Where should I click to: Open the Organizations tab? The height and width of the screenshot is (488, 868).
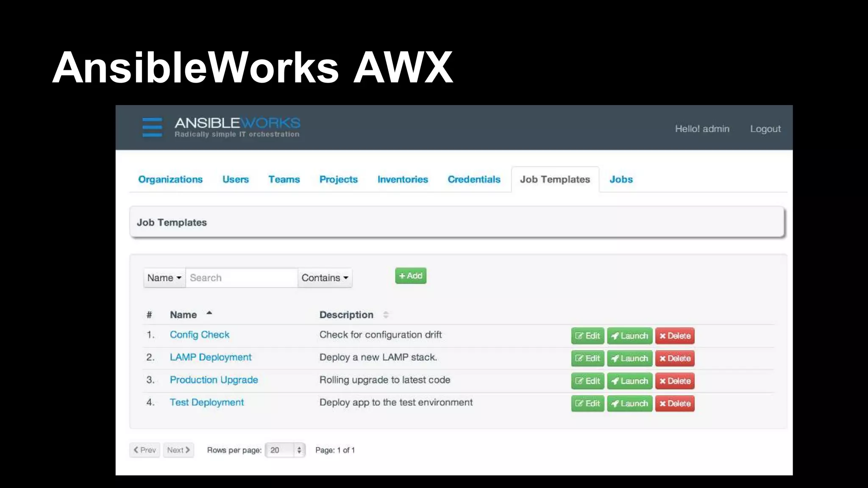[x=170, y=179]
